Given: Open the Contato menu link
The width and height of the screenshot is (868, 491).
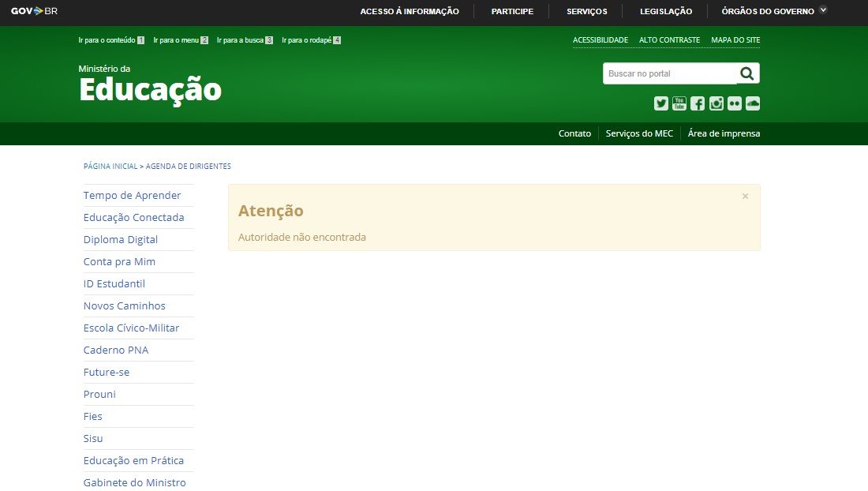Looking at the screenshot, I should pyautogui.click(x=574, y=133).
